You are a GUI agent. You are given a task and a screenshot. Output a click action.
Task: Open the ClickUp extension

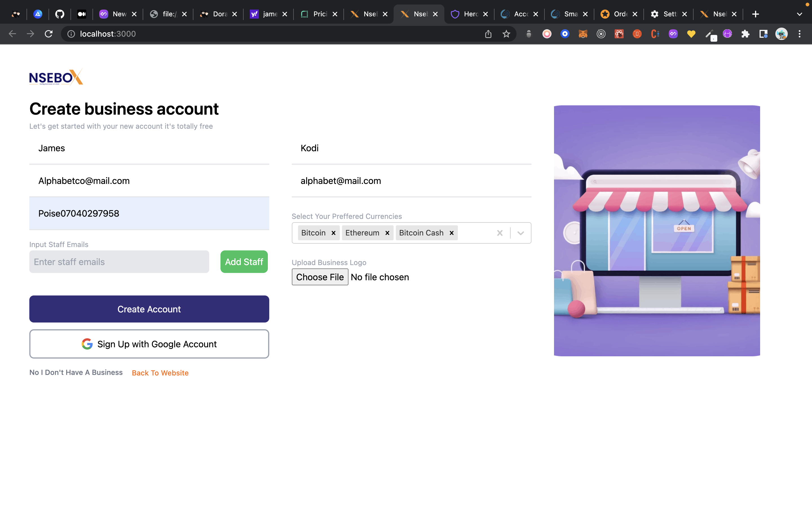[x=654, y=34]
